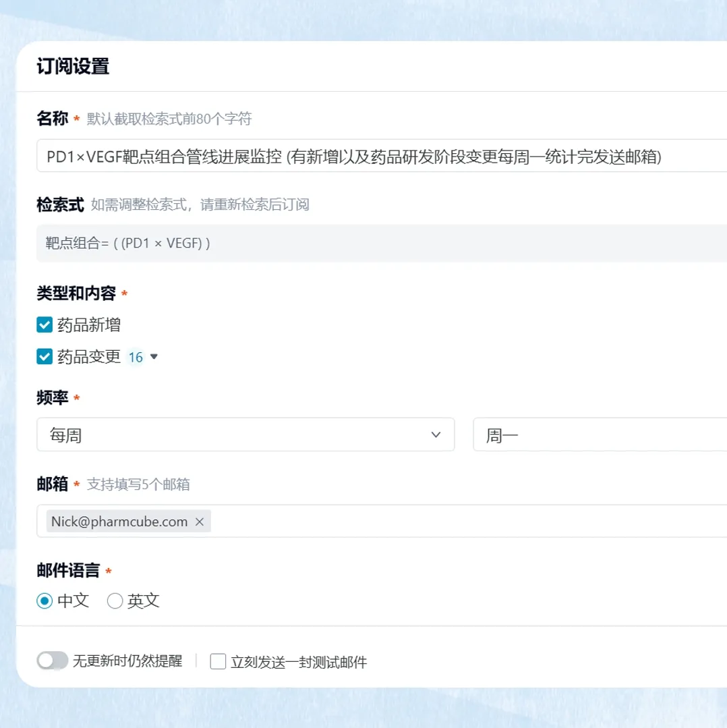Open the 周一 weekday dropdown

pyautogui.click(x=600, y=435)
